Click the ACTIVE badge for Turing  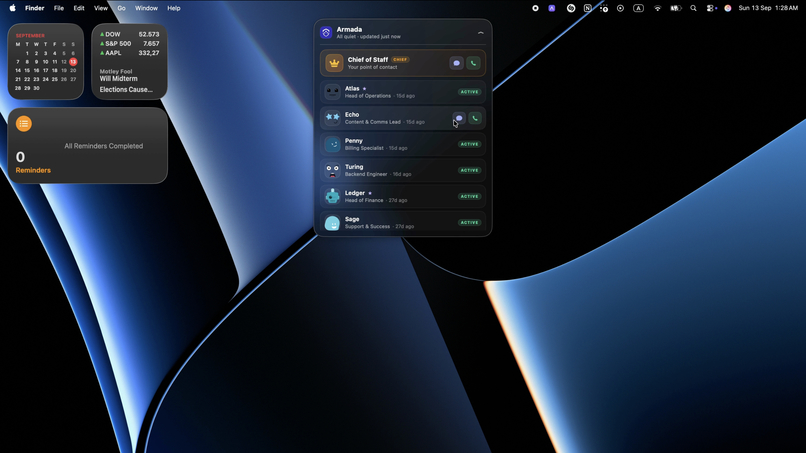[469, 170]
